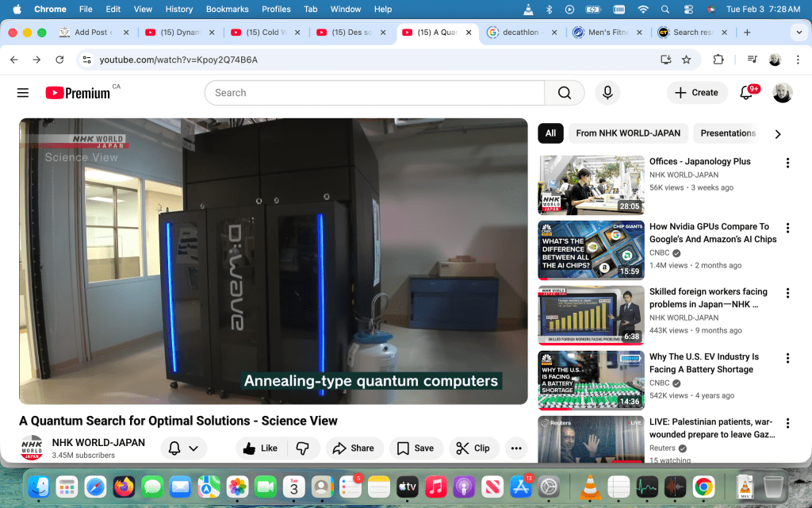Open the YouTube hamburger guide menu
This screenshot has width=812, height=508.
(x=23, y=93)
